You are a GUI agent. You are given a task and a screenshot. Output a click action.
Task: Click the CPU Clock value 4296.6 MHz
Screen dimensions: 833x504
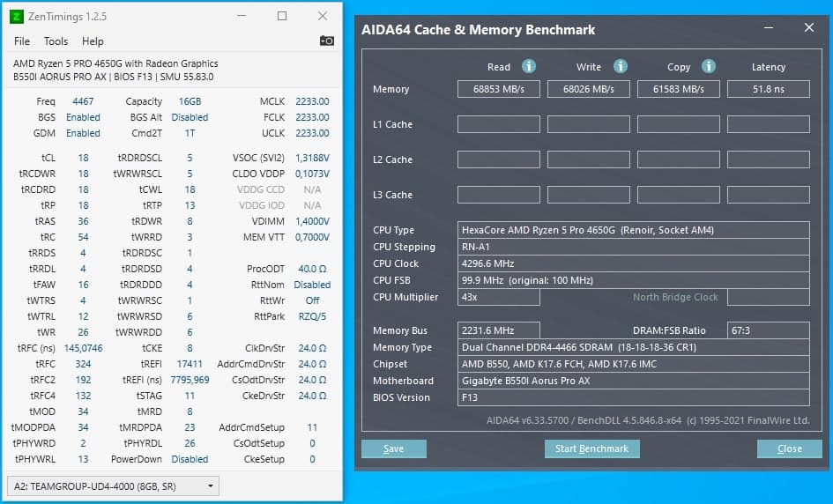[x=633, y=263]
